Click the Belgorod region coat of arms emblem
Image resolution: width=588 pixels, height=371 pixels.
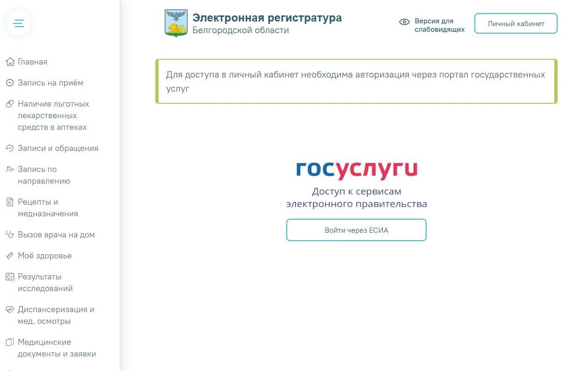click(x=175, y=22)
